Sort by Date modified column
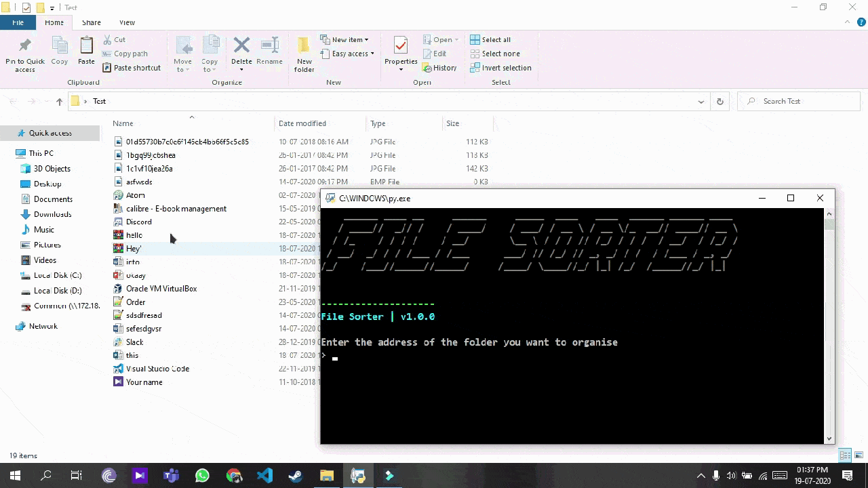This screenshot has height=488, width=868. click(x=302, y=123)
